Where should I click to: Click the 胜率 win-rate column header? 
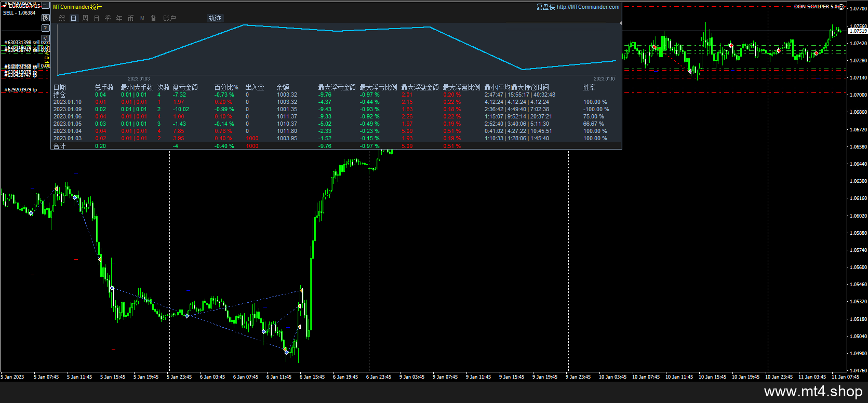590,87
